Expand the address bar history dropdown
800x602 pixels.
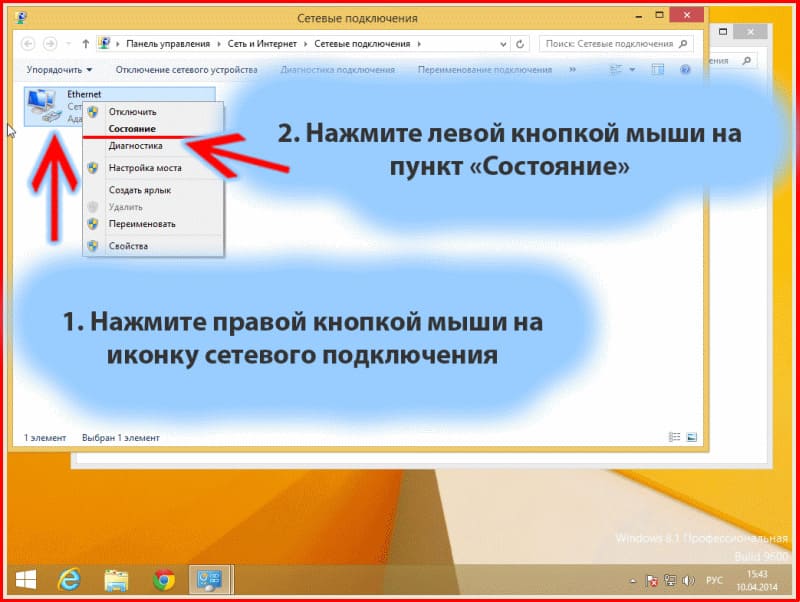point(503,44)
